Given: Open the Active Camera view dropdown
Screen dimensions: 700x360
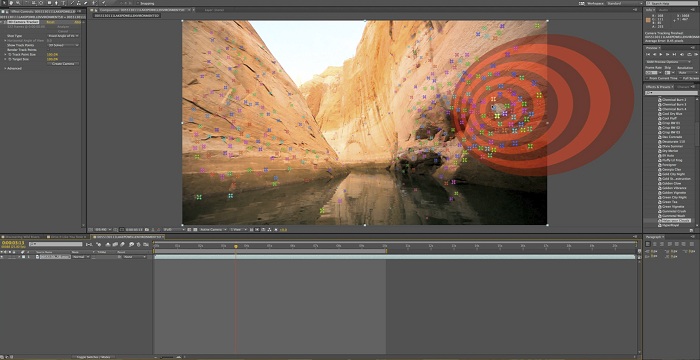Looking at the screenshot, I should [x=213, y=230].
